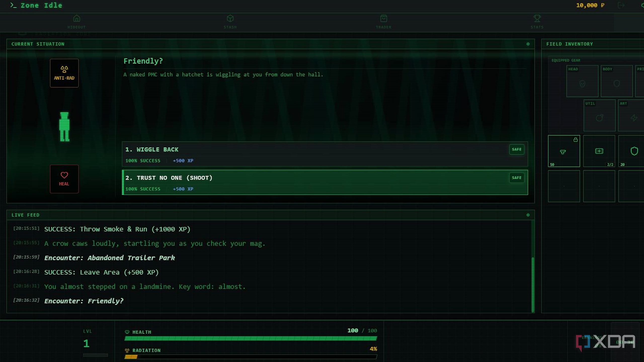The width and height of the screenshot is (644, 362).
Task: Click the Live Feed panel header
Action: pyautogui.click(x=270, y=215)
